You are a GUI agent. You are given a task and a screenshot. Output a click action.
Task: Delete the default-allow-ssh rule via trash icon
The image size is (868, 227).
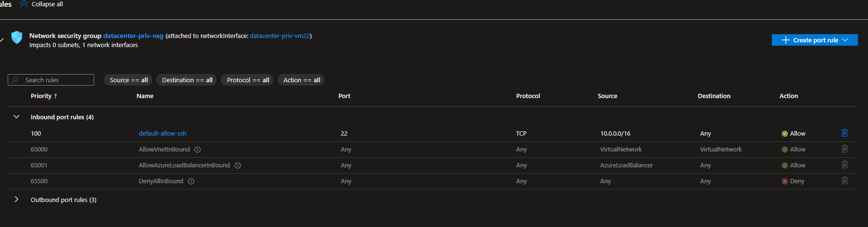tap(844, 133)
